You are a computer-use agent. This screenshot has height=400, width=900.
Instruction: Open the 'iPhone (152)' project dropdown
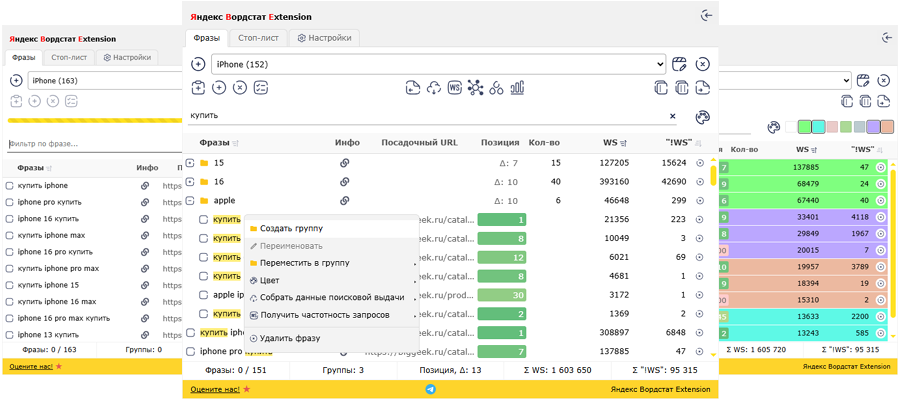438,64
